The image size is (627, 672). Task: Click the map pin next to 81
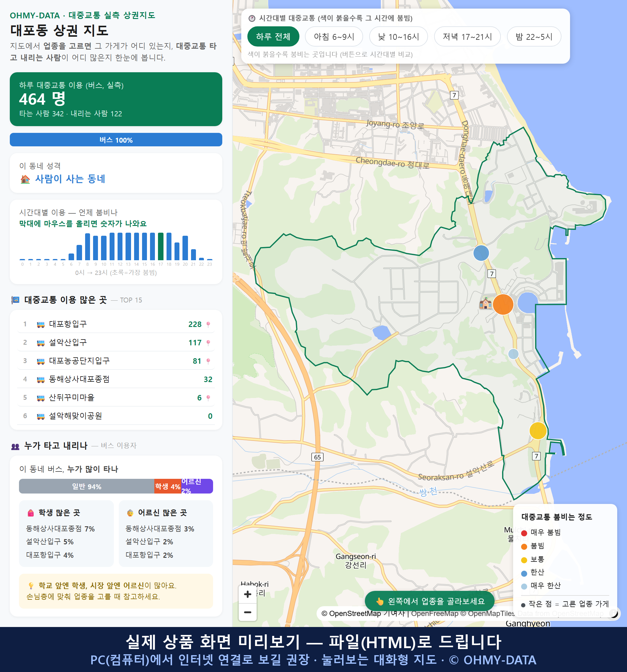click(x=208, y=361)
